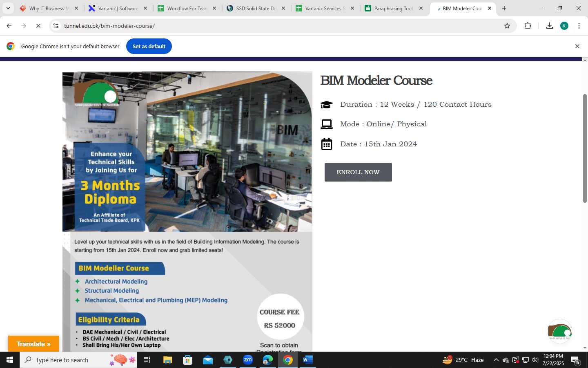
Task: Close the Workflow For Team tab
Action: (x=214, y=8)
